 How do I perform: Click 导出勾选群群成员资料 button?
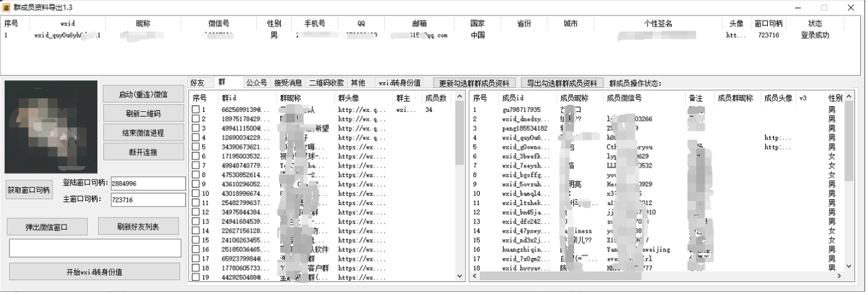click(562, 83)
